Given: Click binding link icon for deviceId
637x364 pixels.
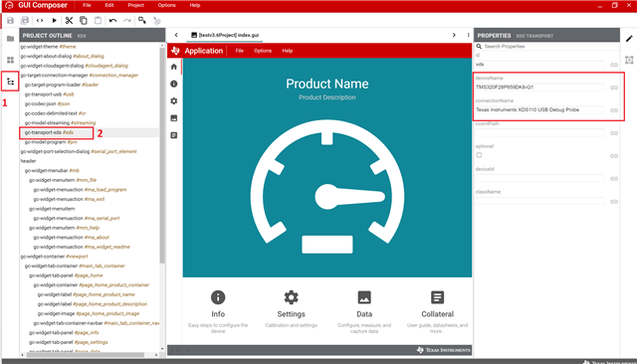Looking at the screenshot, I should tap(614, 179).
